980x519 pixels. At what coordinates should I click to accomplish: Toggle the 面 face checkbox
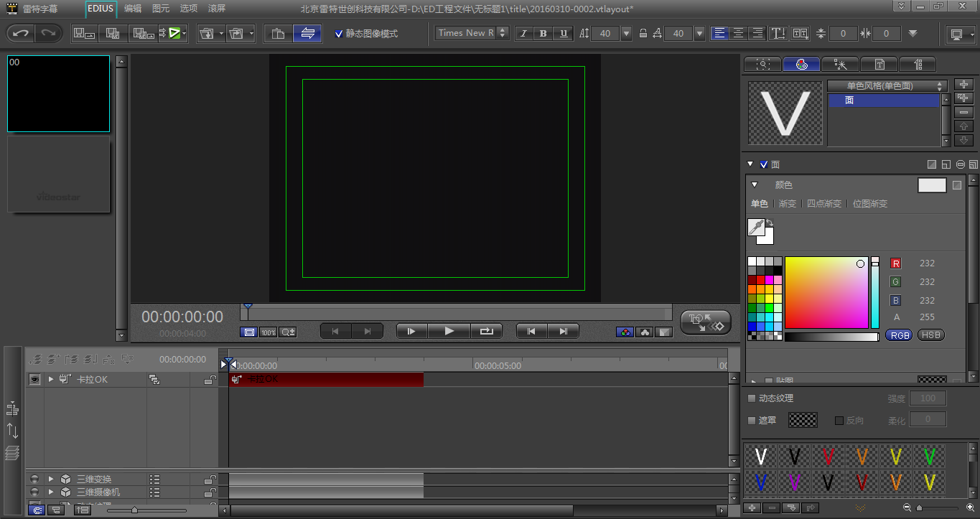764,164
